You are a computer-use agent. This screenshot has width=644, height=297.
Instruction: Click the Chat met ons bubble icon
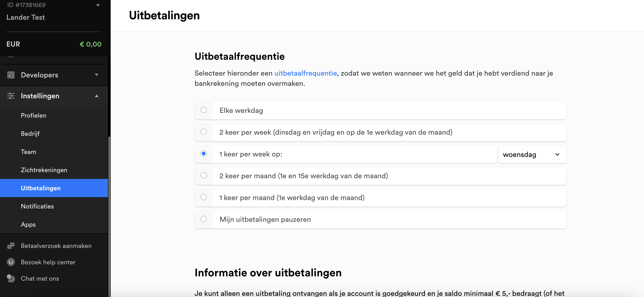(x=11, y=278)
